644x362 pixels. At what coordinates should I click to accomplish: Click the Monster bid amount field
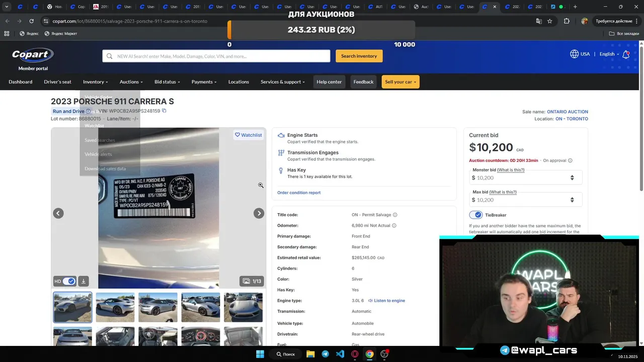[x=525, y=177]
